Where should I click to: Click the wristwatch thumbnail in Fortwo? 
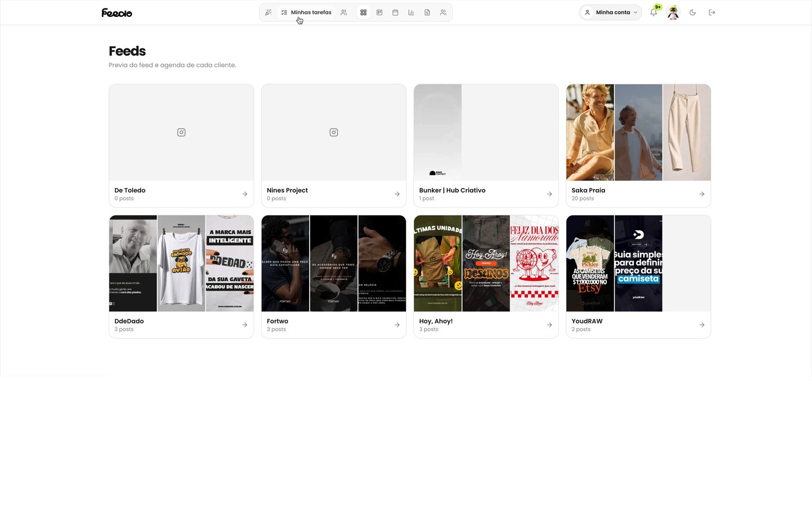(x=382, y=264)
